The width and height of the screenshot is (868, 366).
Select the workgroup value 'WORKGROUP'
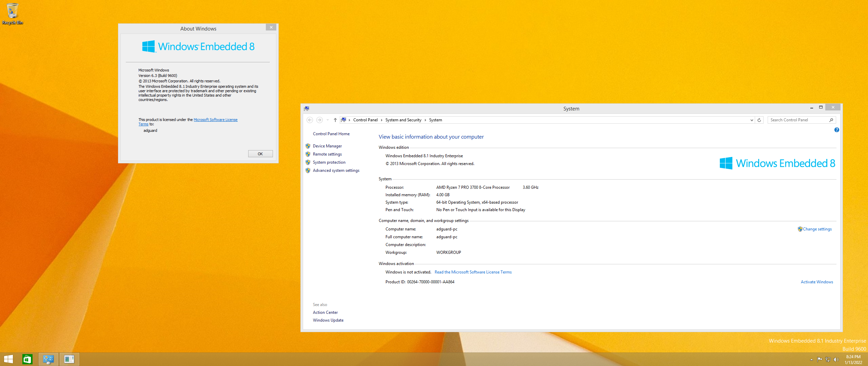tap(448, 252)
